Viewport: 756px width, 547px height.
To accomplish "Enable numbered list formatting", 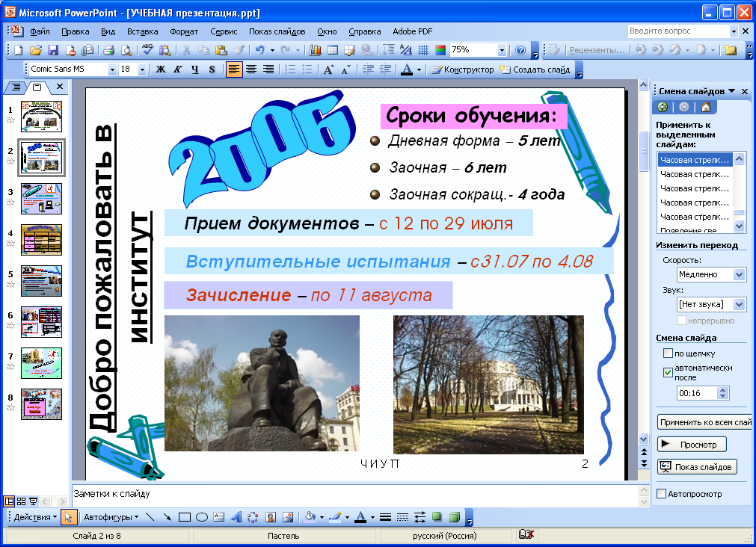I will [290, 69].
